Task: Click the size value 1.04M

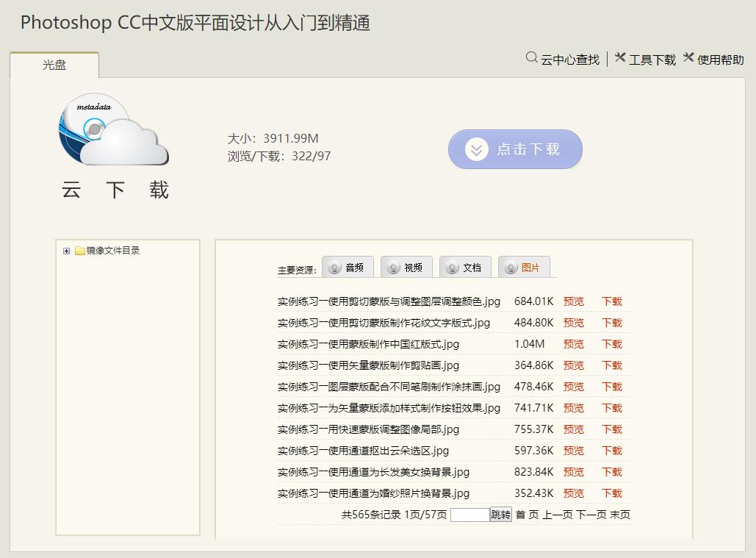Action: pyautogui.click(x=530, y=344)
